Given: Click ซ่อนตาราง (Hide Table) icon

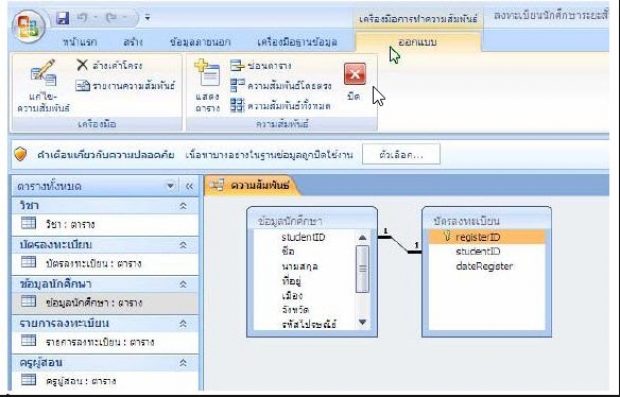Looking at the screenshot, I should 237,65.
